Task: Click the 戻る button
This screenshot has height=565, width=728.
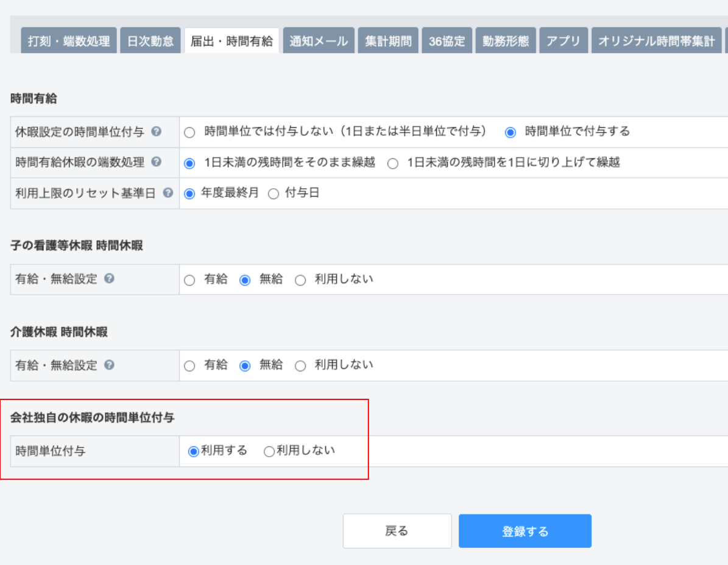Action: [397, 531]
